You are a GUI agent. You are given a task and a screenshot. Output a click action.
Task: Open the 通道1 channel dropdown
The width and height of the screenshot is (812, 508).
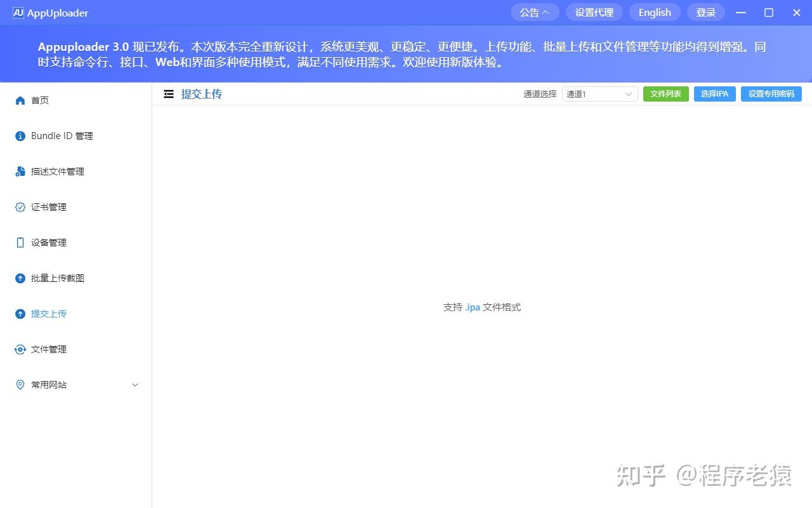click(x=600, y=94)
